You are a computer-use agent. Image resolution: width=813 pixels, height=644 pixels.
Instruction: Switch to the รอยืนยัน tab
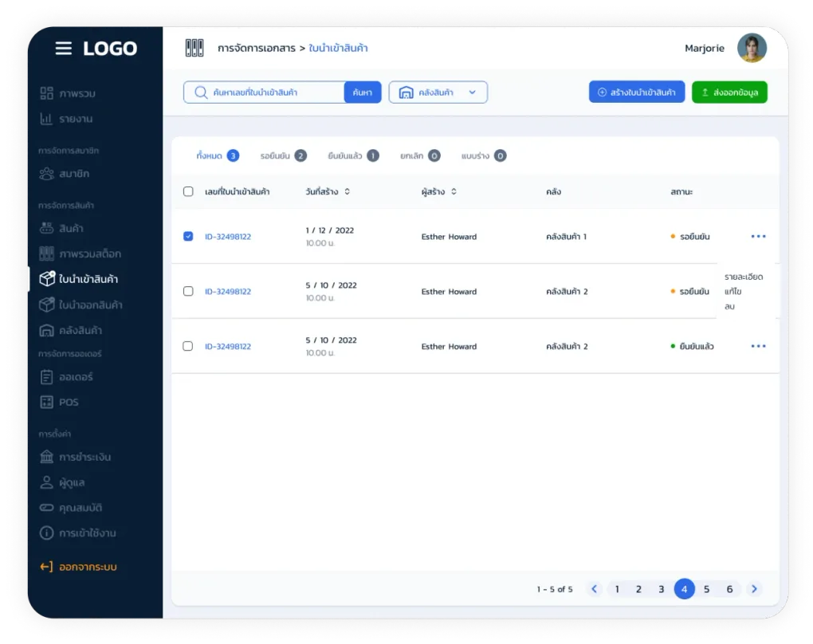tap(283, 155)
